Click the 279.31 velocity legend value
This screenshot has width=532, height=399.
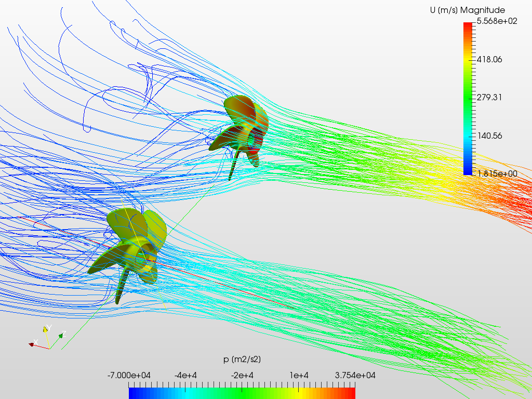click(x=489, y=97)
